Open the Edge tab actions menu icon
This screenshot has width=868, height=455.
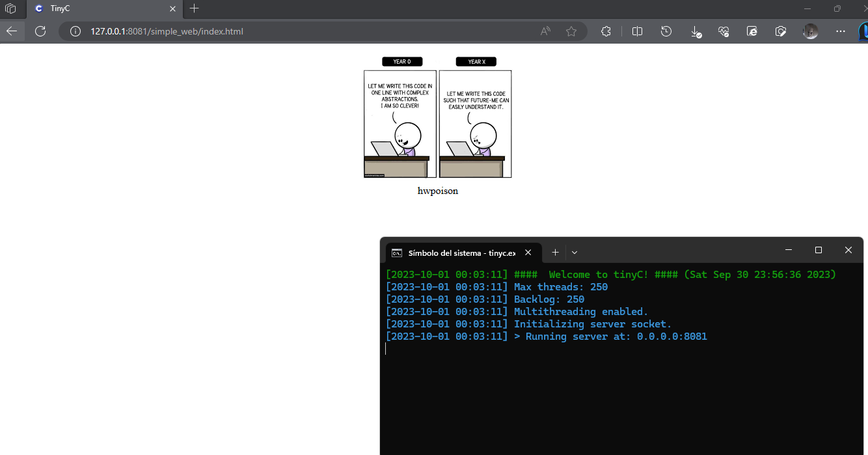coord(10,9)
